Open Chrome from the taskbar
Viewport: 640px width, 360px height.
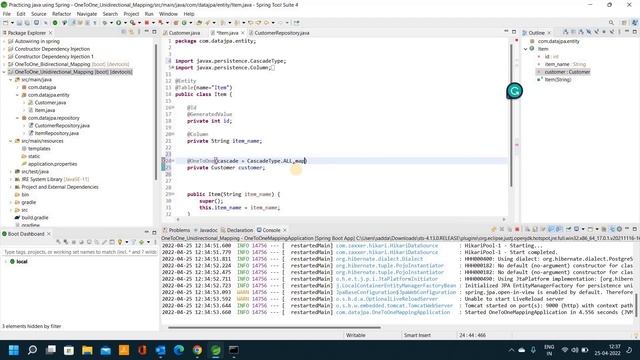[x=197, y=350]
